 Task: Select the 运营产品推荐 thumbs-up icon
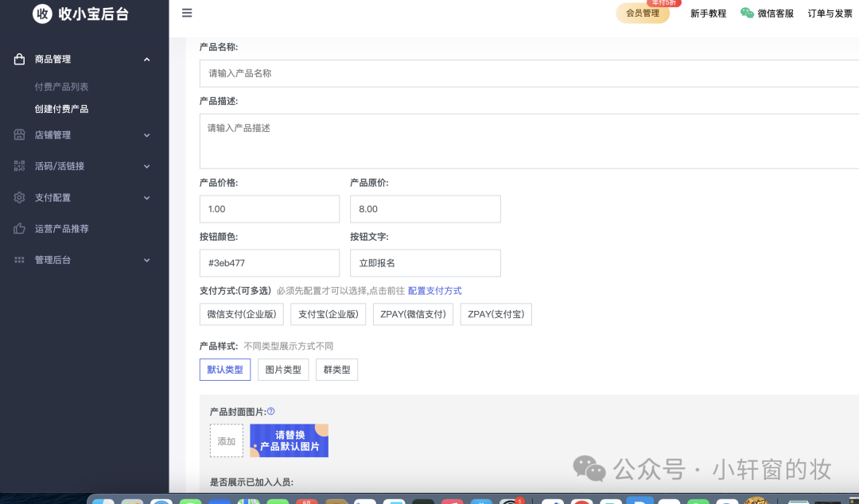[x=18, y=228]
